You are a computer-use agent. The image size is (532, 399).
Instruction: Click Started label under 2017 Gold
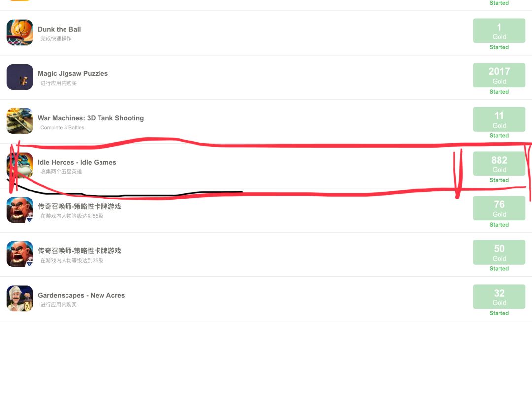pyautogui.click(x=499, y=92)
